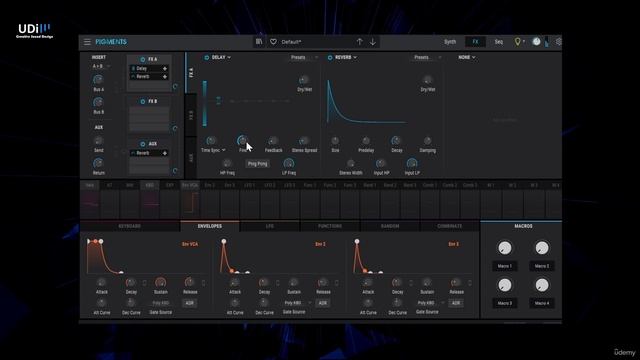Open settings gear in top bar
This screenshot has height=360, width=640.
[x=558, y=42]
